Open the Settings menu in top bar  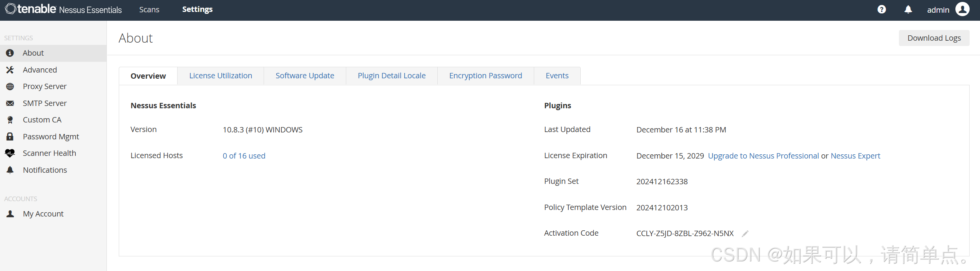197,10
